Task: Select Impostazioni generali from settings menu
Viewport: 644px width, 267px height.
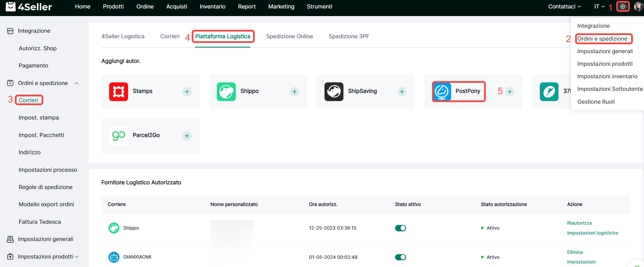Action: (605, 51)
